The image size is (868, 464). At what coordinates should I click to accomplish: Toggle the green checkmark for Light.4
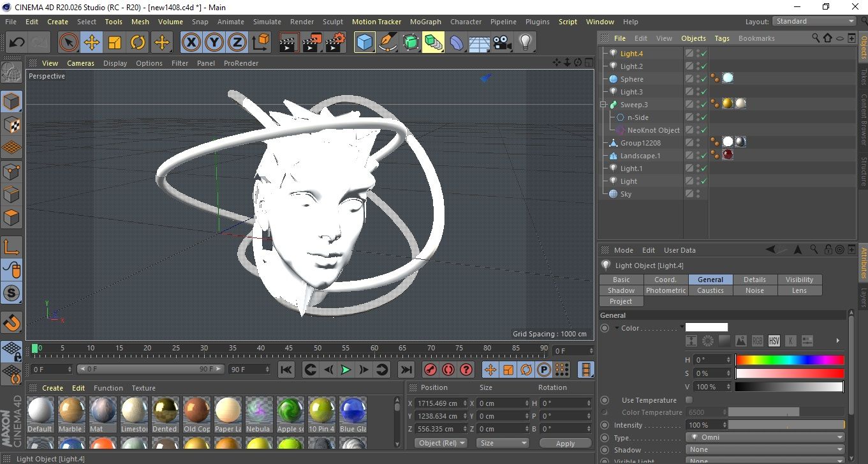704,54
